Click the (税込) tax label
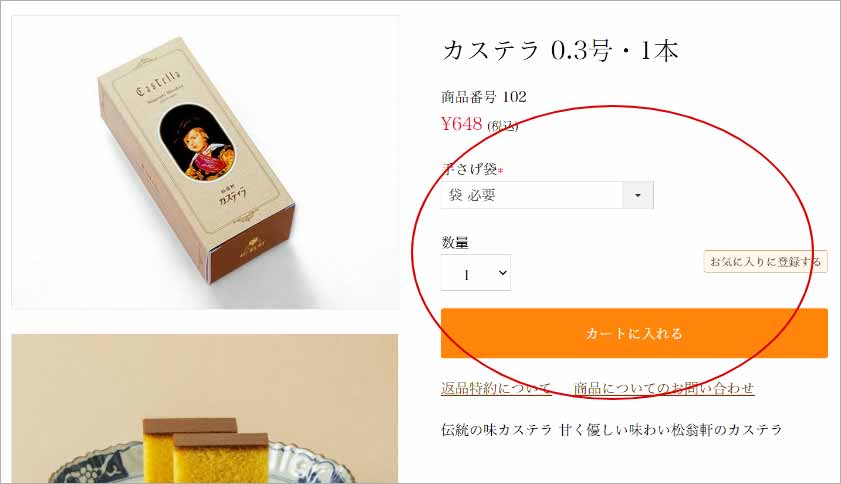841x484 pixels. [503, 126]
